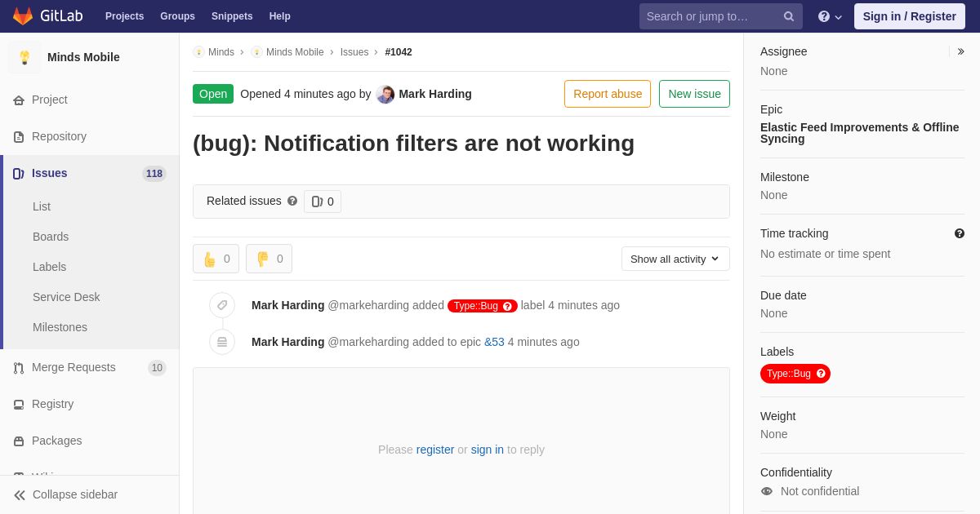Give a thumbs down reaction
The image size is (980, 514).
(x=269, y=259)
